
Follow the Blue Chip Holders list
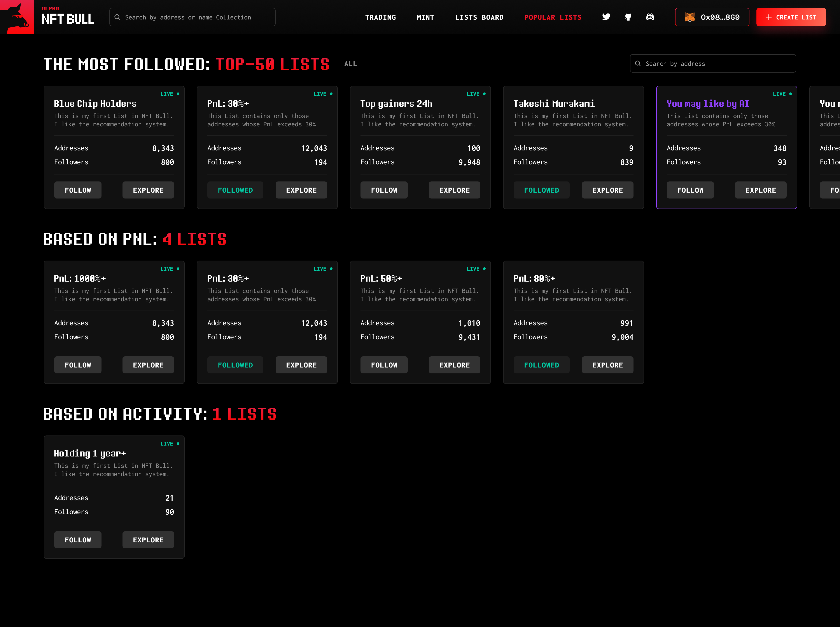pyautogui.click(x=77, y=190)
